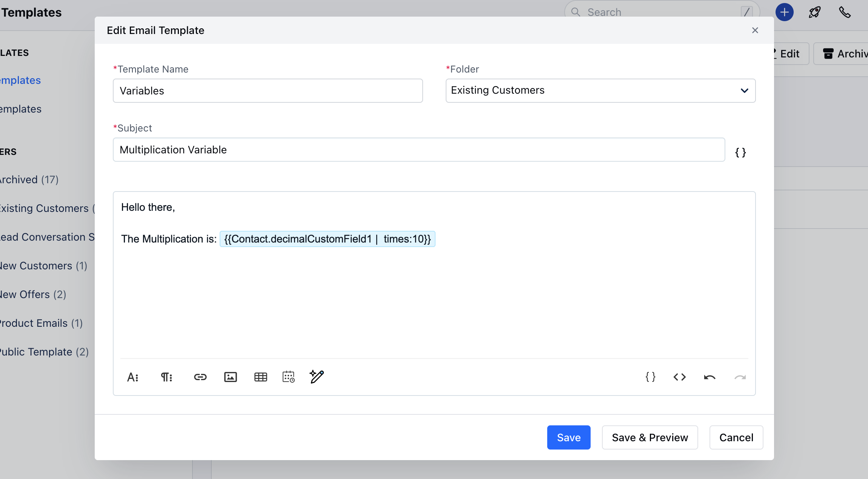Image resolution: width=868 pixels, height=479 pixels.
Task: Click the Cancel button
Action: point(736,437)
